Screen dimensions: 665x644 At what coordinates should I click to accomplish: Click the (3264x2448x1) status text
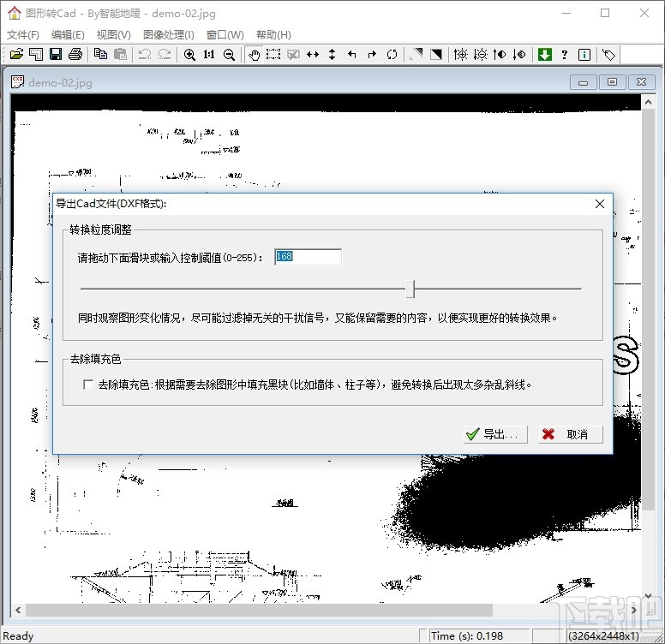[x=603, y=636]
